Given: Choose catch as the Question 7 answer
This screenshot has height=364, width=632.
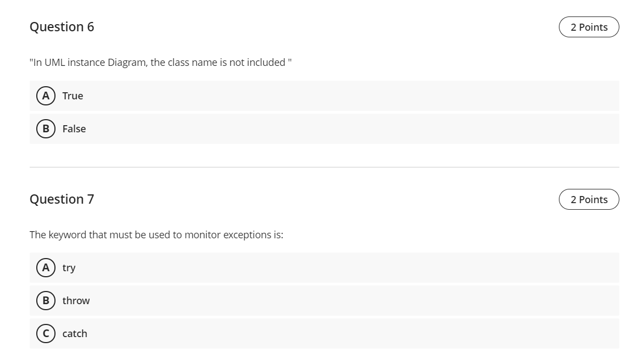Looking at the screenshot, I should click(75, 333).
